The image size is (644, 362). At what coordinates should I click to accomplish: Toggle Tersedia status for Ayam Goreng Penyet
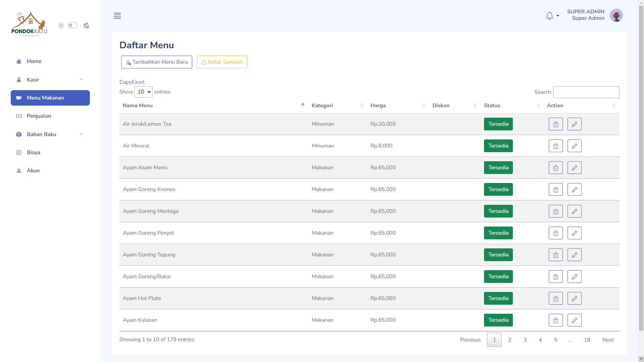[x=498, y=233]
